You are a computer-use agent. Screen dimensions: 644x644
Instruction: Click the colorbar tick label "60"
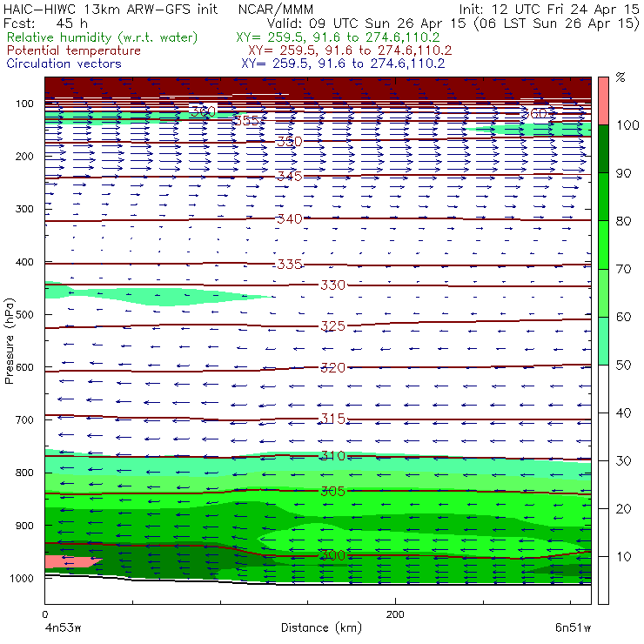pyautogui.click(x=623, y=317)
